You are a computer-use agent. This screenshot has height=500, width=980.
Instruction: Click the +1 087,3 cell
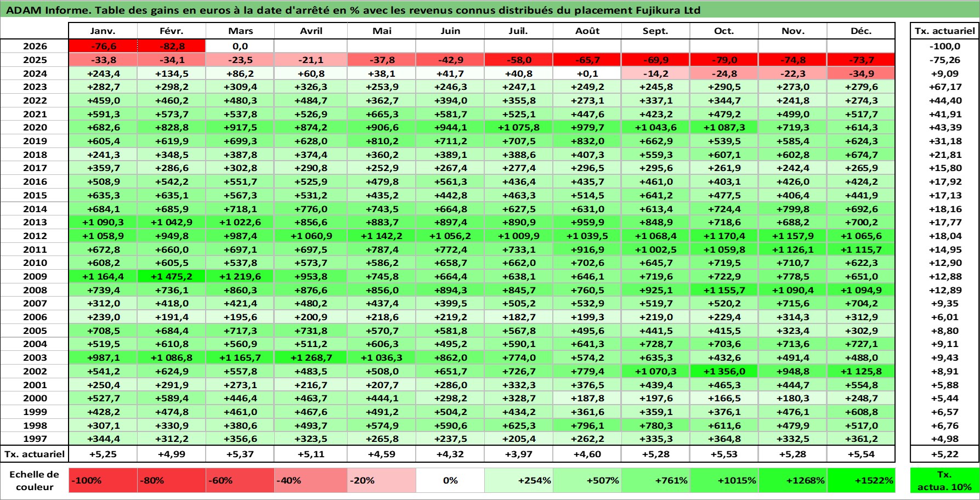click(724, 127)
